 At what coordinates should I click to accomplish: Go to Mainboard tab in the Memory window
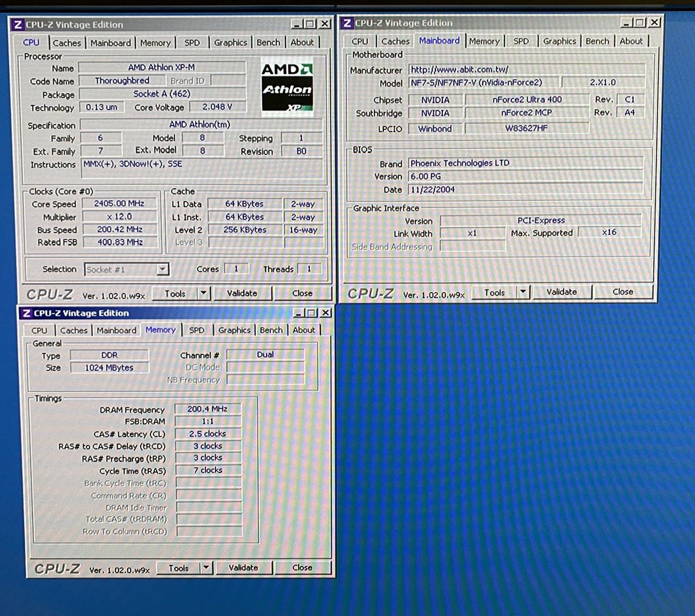pyautogui.click(x=116, y=330)
